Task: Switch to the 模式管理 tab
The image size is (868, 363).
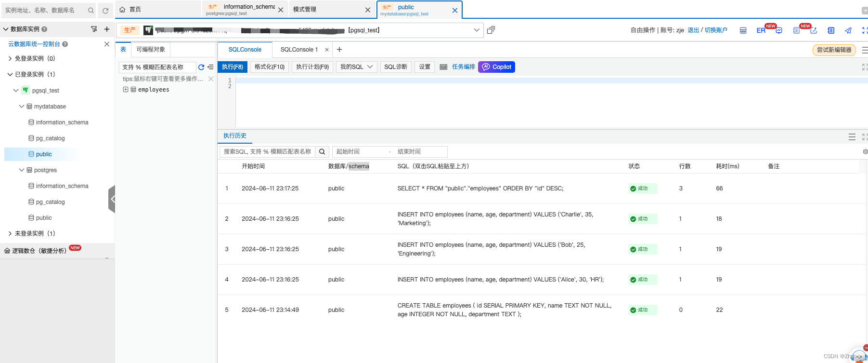Action: [x=305, y=10]
